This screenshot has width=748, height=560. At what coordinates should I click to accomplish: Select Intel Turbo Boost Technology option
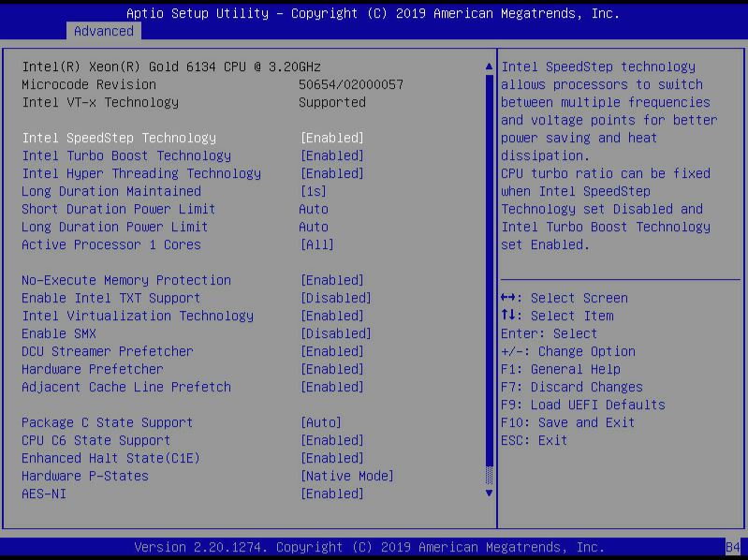click(126, 155)
